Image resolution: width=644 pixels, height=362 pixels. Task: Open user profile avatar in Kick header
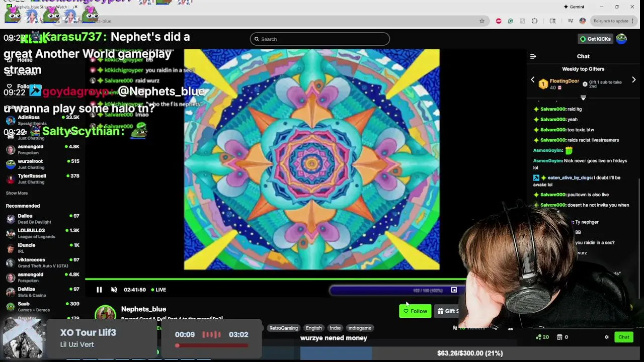(621, 39)
